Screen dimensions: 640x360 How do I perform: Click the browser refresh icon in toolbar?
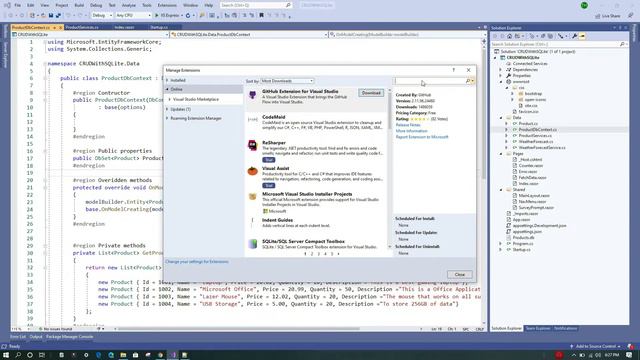pyautogui.click(x=188, y=16)
